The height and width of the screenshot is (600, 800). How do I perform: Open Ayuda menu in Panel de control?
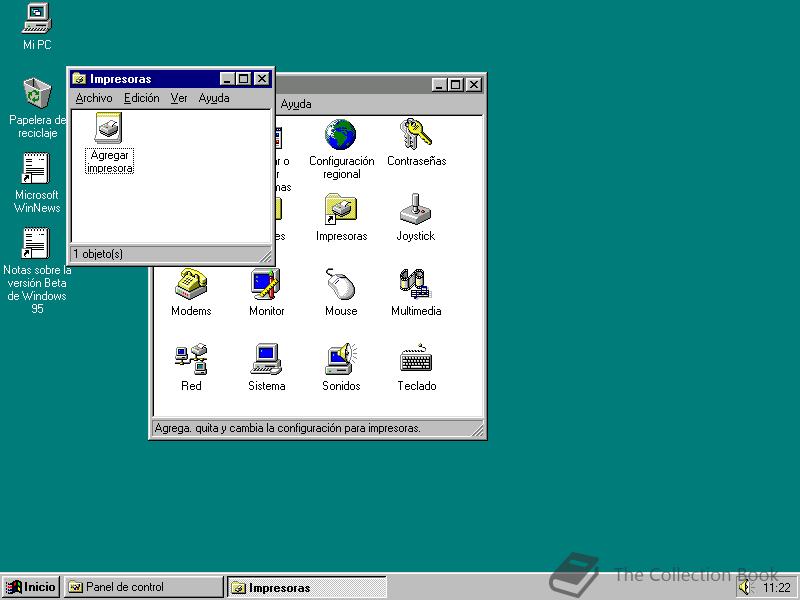click(x=296, y=104)
